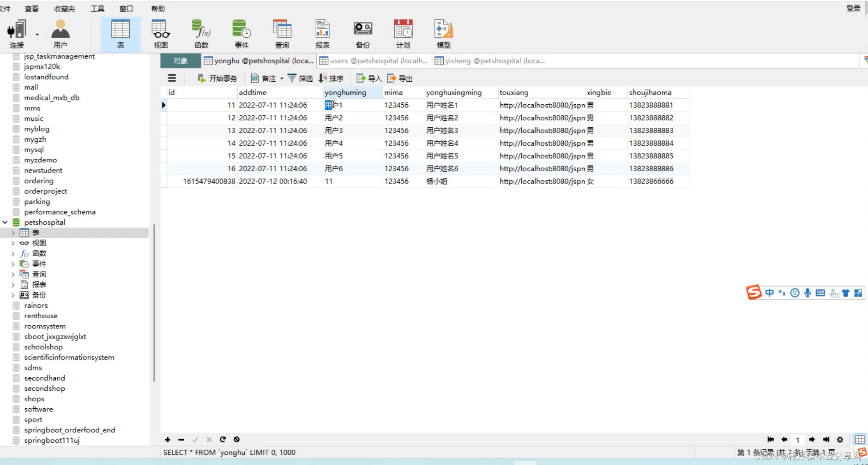Viewport: 868px width, 465px height.
Task: Open the 备注 dropdown arrow
Action: [x=282, y=78]
